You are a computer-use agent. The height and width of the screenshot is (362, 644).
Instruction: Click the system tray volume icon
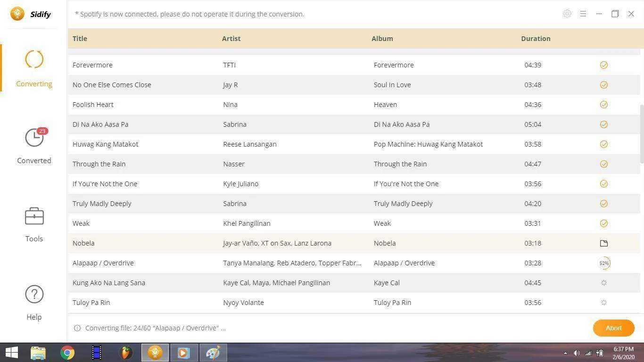click(x=577, y=353)
